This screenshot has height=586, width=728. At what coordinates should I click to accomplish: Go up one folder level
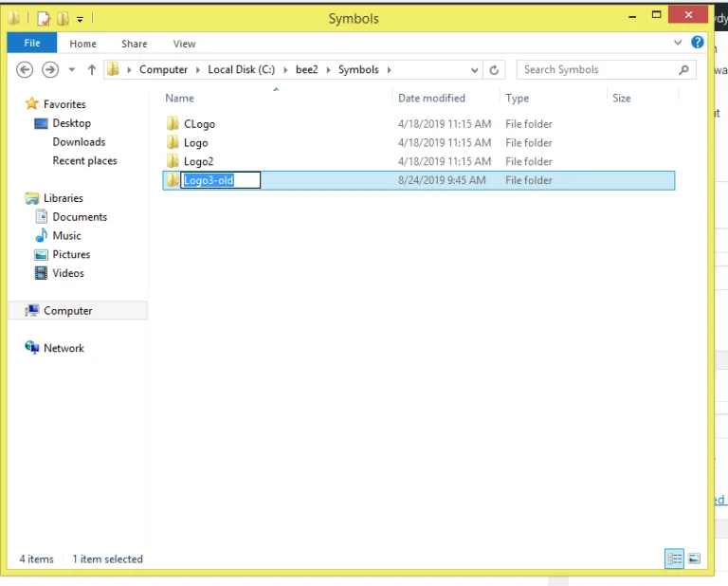(x=92, y=69)
